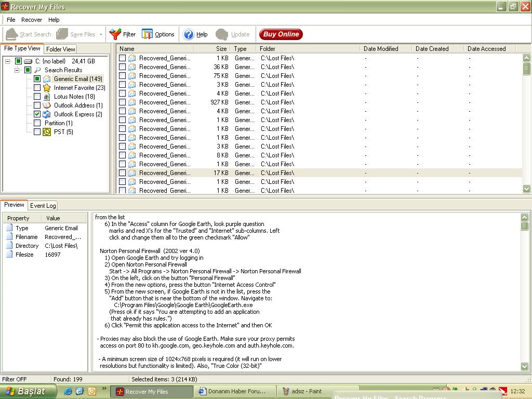
Task: Open the Filter toolbar funnel icon
Action: pos(115,34)
